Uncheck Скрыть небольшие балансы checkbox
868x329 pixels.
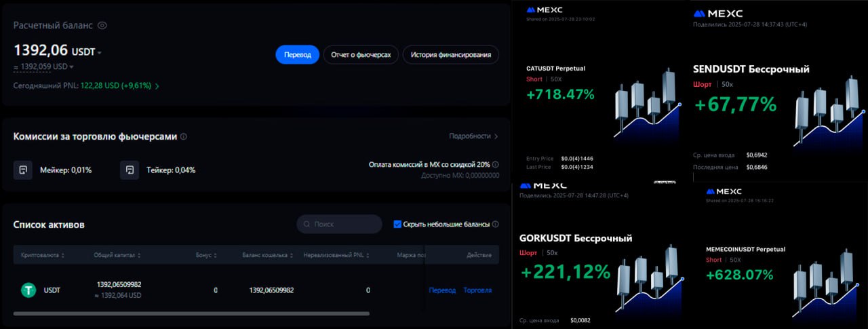click(397, 224)
